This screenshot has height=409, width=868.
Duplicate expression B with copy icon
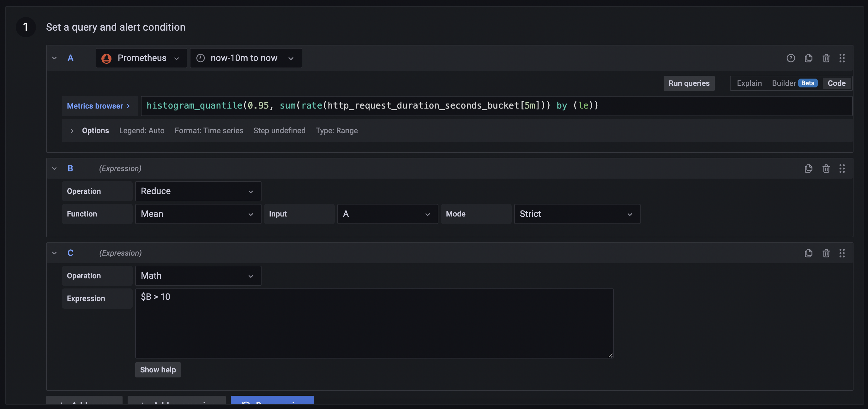pos(808,168)
